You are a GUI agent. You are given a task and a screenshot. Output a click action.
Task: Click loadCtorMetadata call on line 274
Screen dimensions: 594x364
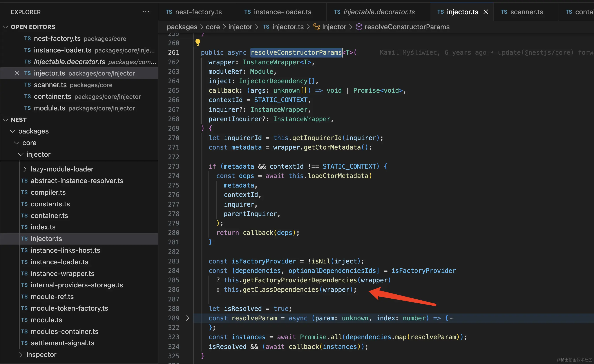(338, 176)
